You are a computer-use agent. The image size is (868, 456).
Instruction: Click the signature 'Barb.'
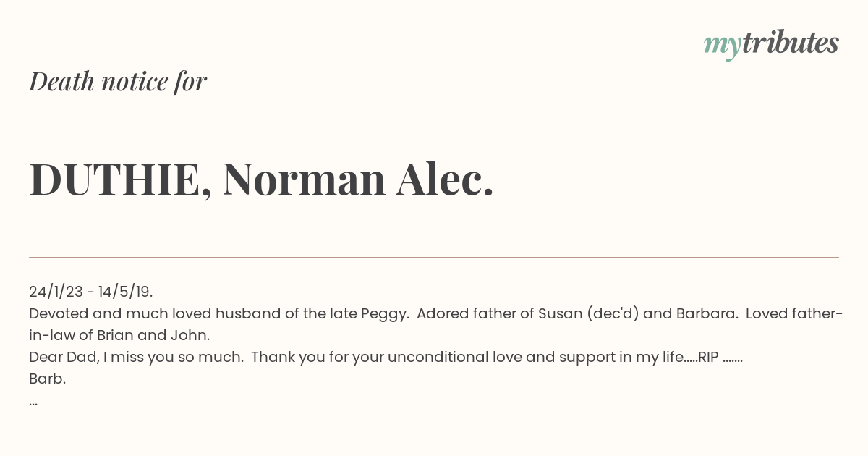pyautogui.click(x=47, y=379)
